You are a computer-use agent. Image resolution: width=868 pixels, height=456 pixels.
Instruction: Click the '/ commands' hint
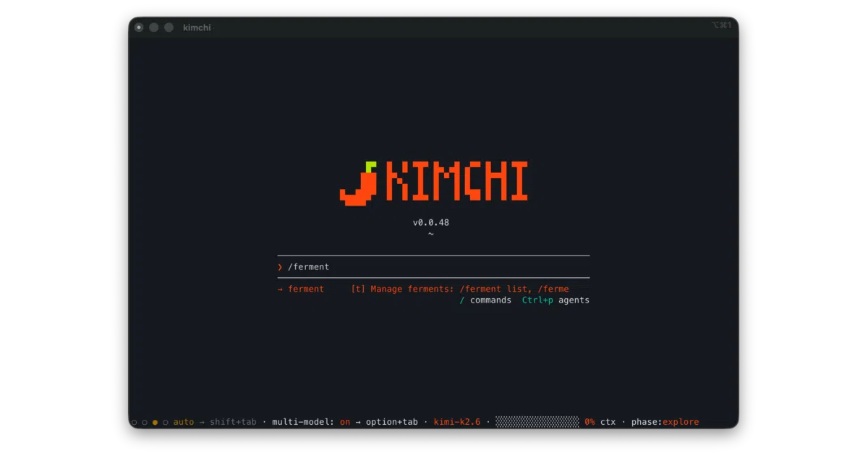[x=485, y=300]
